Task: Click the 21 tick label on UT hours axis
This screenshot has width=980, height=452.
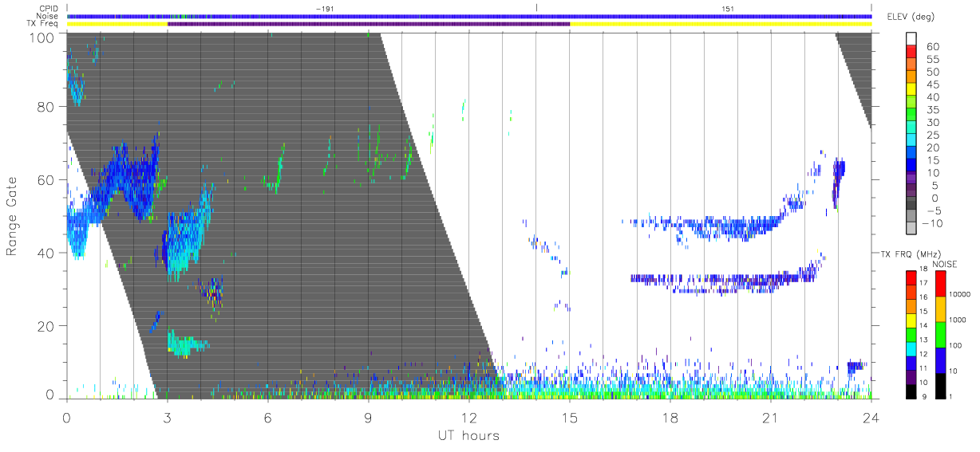Action: pyautogui.click(x=771, y=417)
